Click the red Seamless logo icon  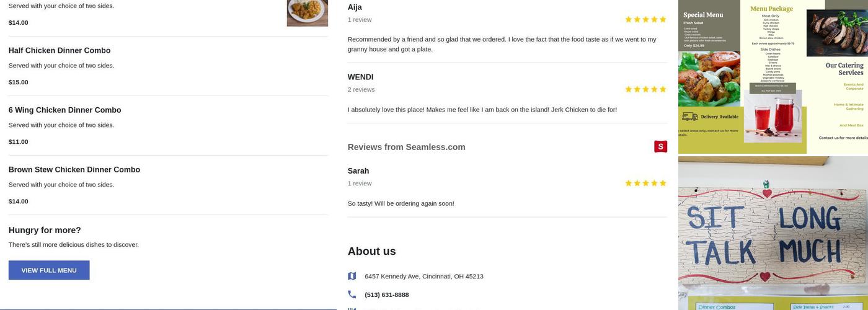(660, 146)
